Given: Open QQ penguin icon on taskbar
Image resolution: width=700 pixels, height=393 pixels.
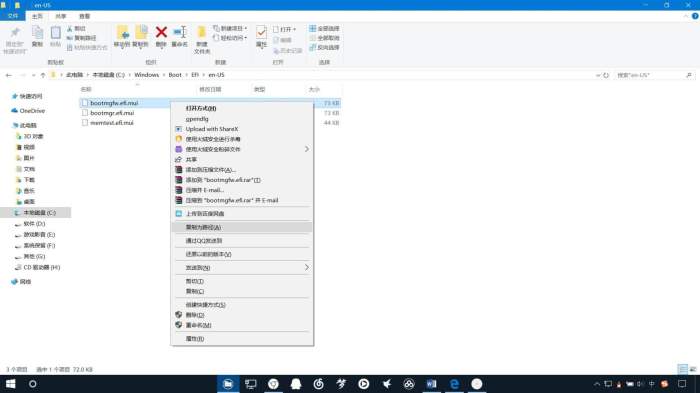Looking at the screenshot, I should point(296,384).
